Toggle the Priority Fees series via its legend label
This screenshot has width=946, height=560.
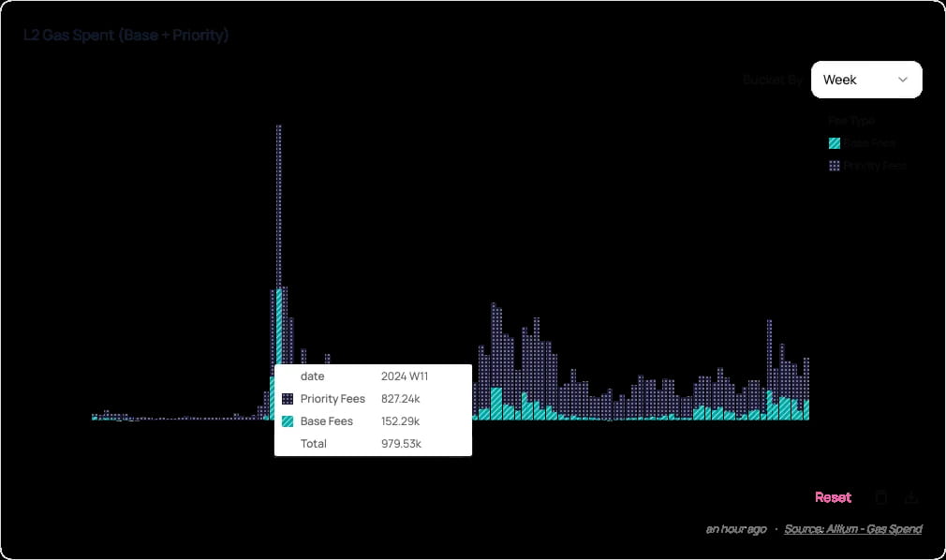click(x=875, y=166)
